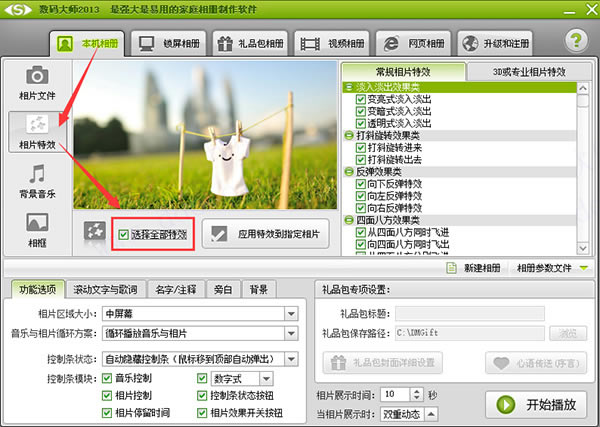The image size is (600, 427).
Task: Collapse the 淡入淡出效果类 category
Action: click(x=348, y=88)
